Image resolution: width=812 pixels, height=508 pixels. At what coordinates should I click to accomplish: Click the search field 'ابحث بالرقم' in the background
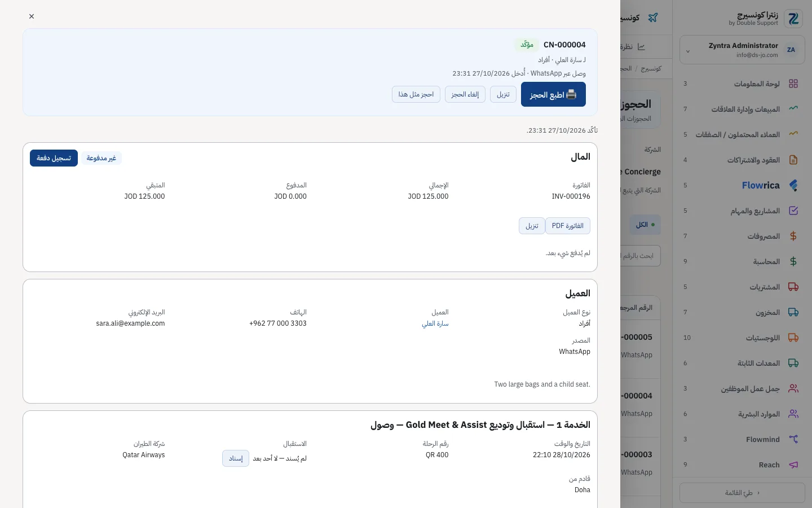coord(641,256)
